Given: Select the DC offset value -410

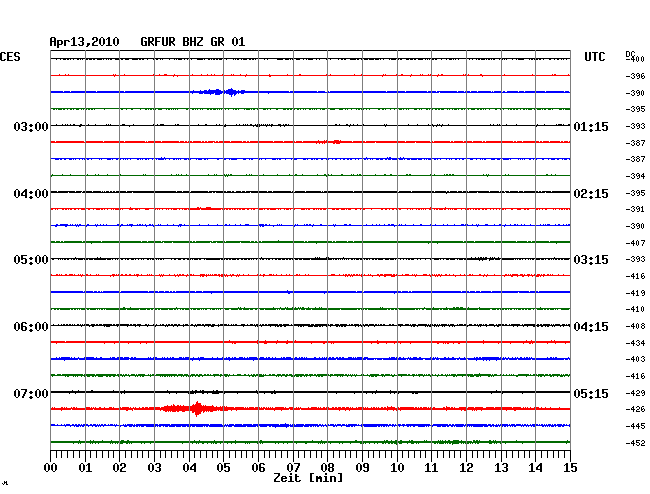Looking at the screenshot, I should (635, 309).
